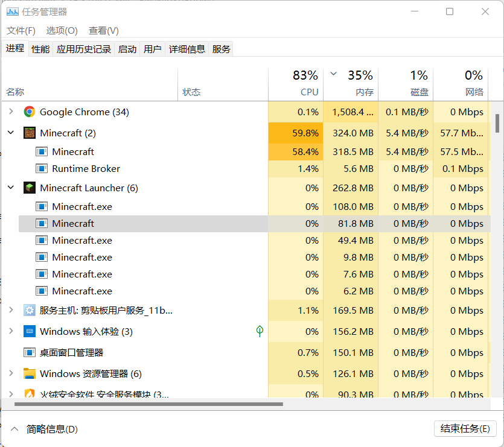Click the 58.4% CPU cell
This screenshot has height=447, width=504.
pos(296,151)
